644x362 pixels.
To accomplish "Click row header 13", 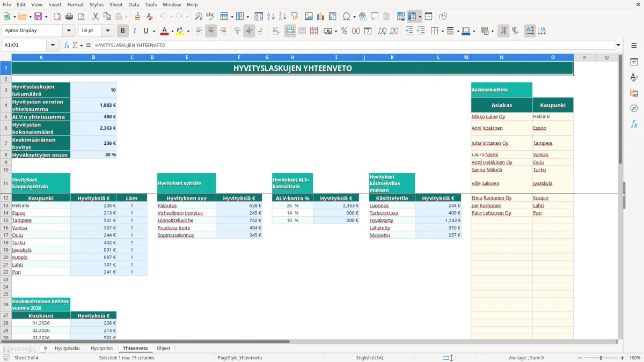I will (5, 205).
